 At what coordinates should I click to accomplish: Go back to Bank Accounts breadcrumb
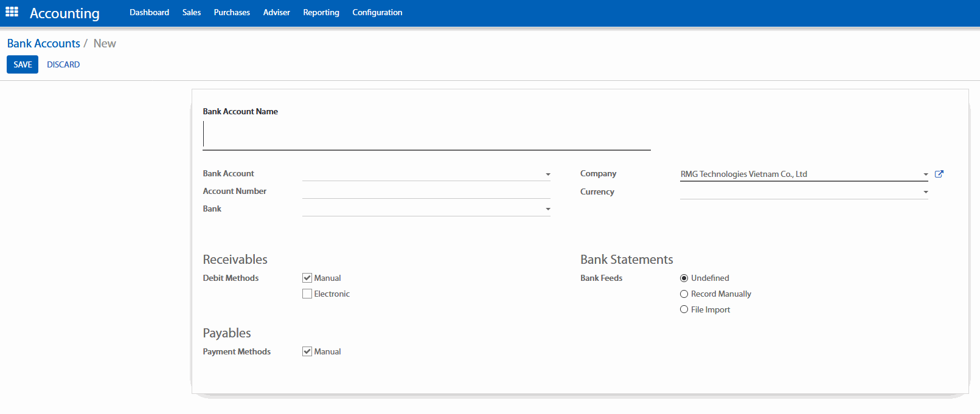click(x=44, y=44)
